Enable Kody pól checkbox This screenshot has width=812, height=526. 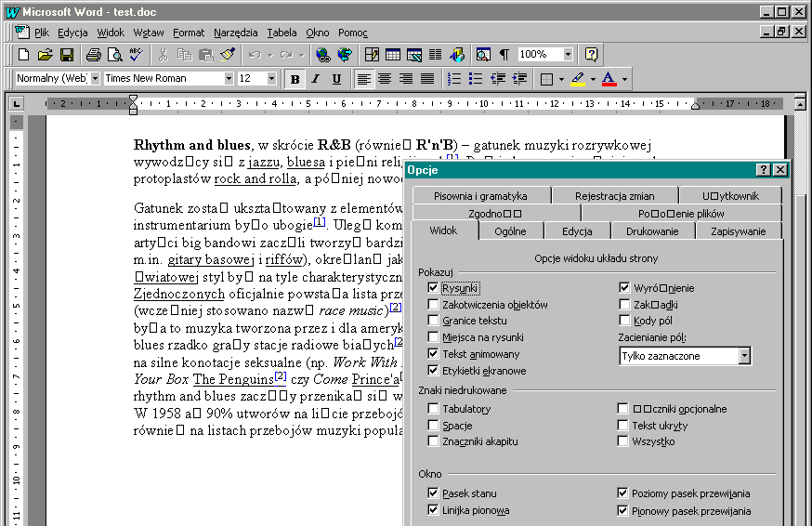pyautogui.click(x=624, y=321)
